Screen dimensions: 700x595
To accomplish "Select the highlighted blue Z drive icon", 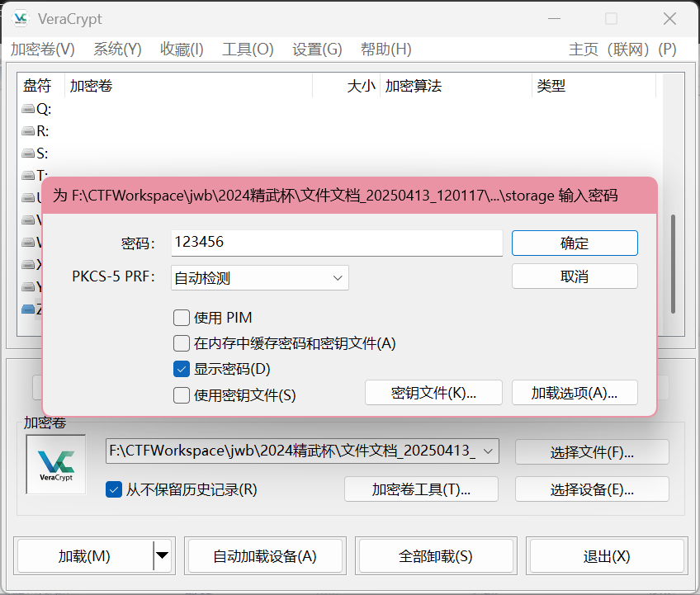I will pyautogui.click(x=28, y=309).
